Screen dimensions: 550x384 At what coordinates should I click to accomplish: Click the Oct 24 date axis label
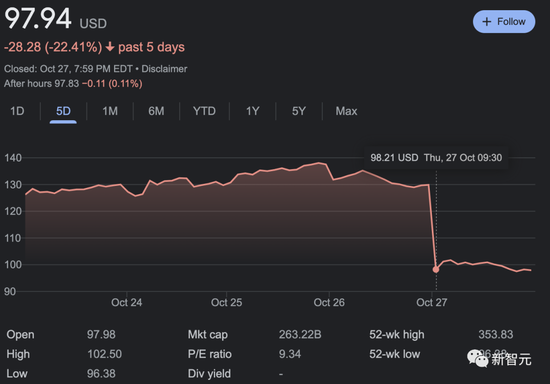coord(127,302)
